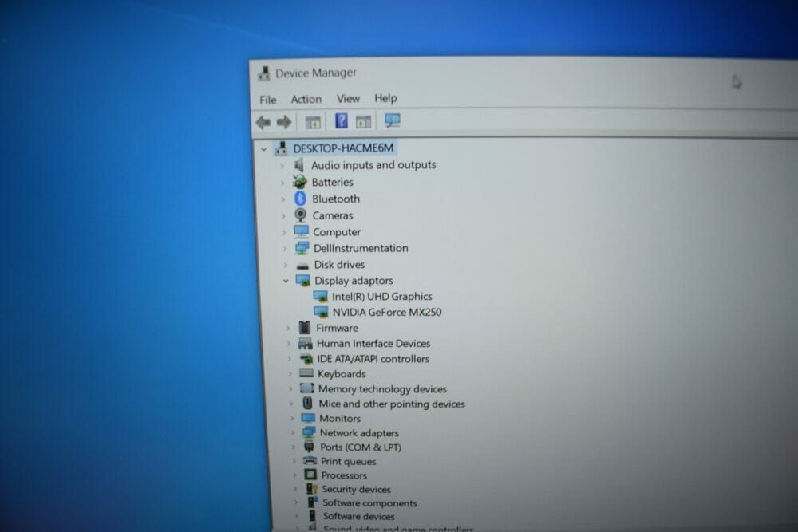Click the Display adaptors category icon

(x=303, y=280)
